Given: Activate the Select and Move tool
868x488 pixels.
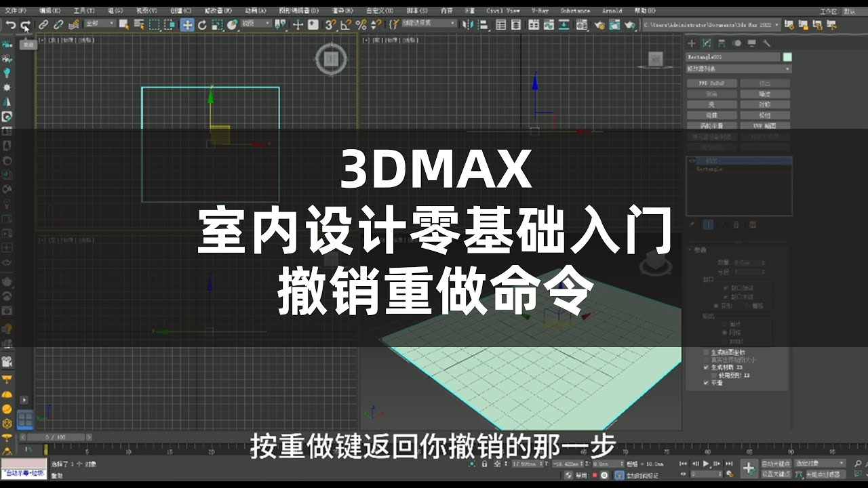Looking at the screenshot, I should [186, 24].
